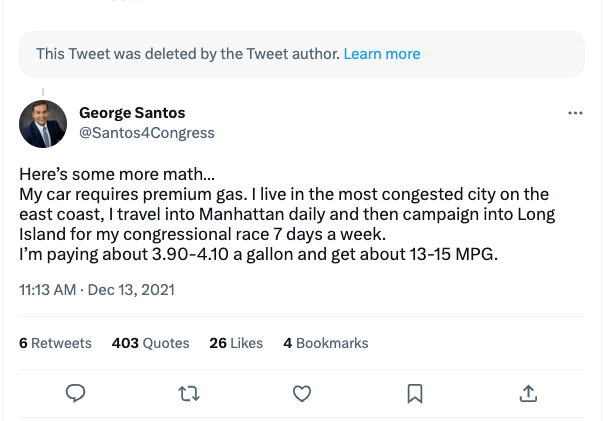604x421 pixels.
Task: Open the three-dot more options menu
Action: pos(575,114)
